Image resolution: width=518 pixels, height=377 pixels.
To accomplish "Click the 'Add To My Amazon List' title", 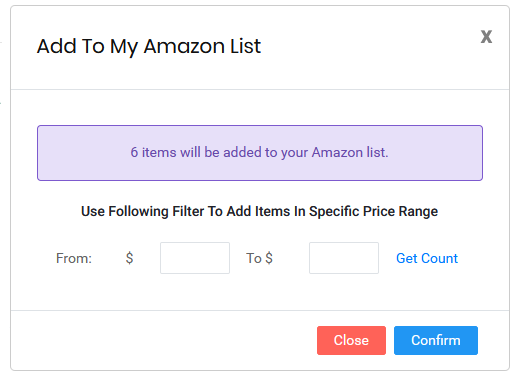I will 149,46.
